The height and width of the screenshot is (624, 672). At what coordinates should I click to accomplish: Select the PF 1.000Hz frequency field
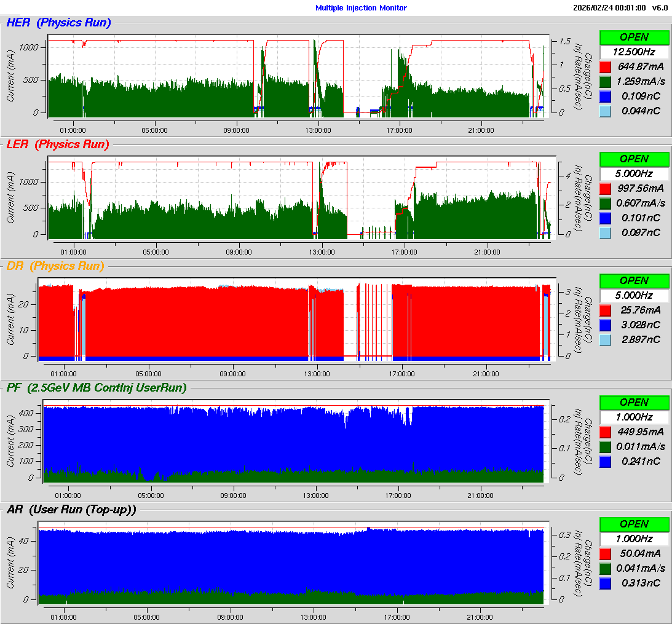[634, 417]
